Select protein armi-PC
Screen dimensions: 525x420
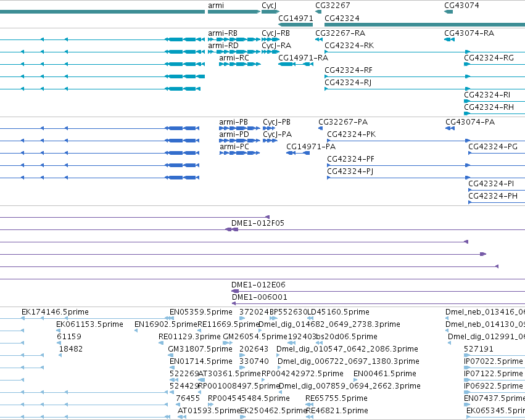[234, 147]
